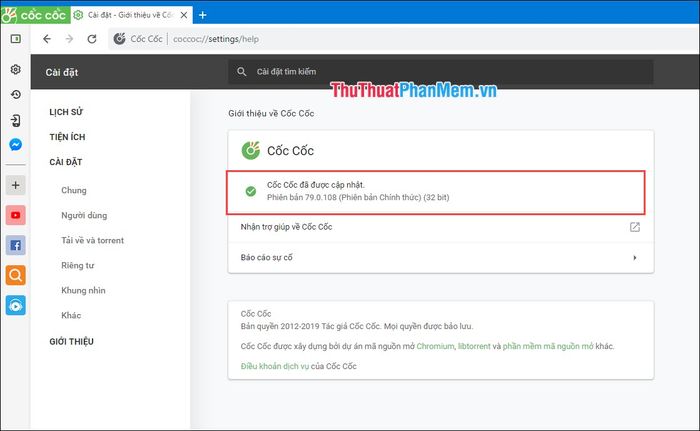Open history clock icon in sidebar
Viewport: 700px width, 431px height.
tap(16, 94)
